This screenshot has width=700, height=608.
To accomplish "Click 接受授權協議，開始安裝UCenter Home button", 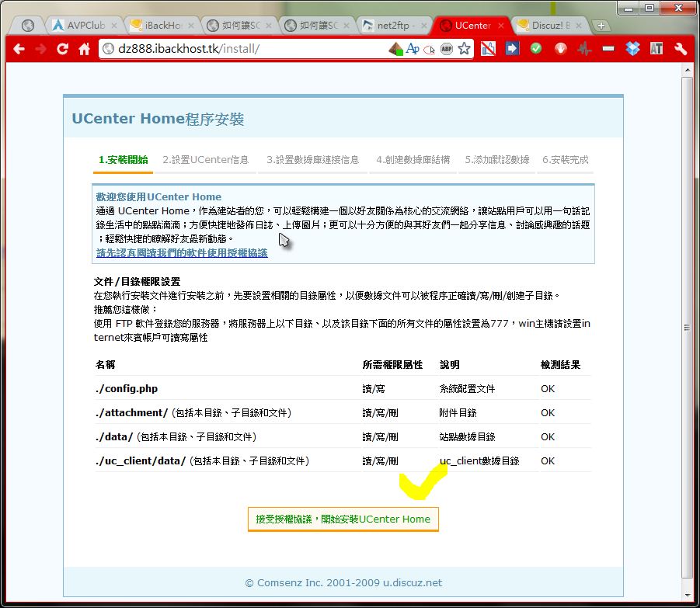I will click(x=343, y=519).
